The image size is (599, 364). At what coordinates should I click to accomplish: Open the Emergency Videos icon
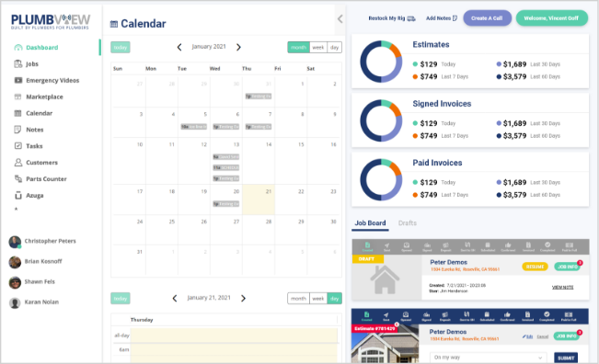(18, 80)
